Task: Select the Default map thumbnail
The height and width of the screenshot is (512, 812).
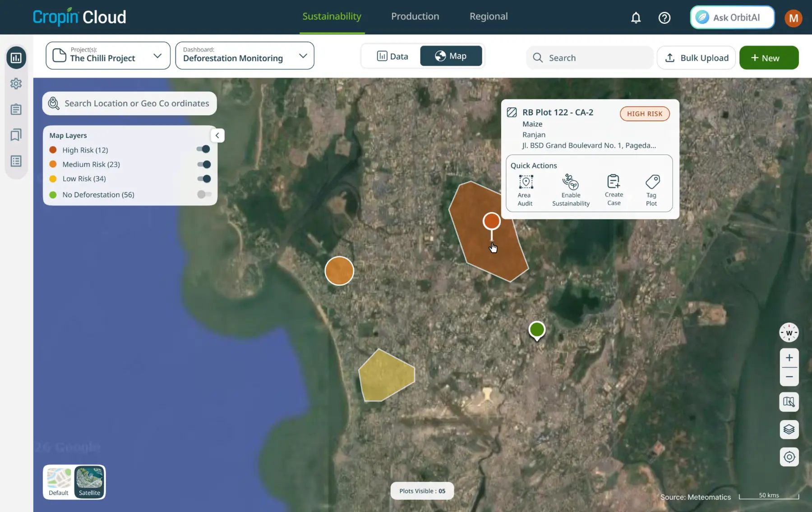Action: (59, 482)
